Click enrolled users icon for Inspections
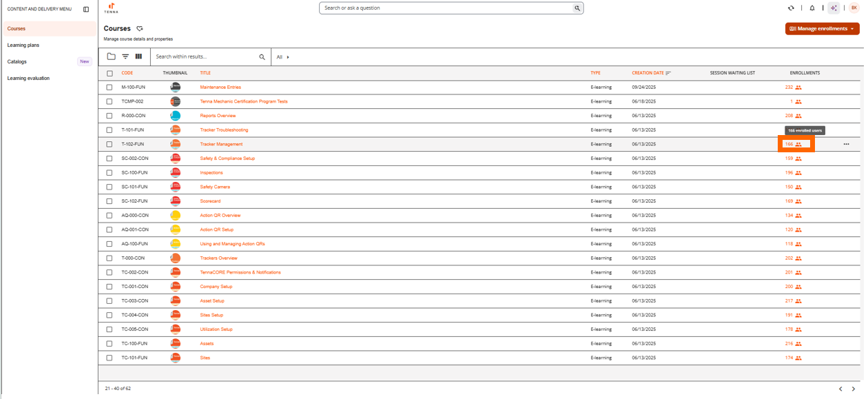The image size is (868, 399). [x=798, y=173]
